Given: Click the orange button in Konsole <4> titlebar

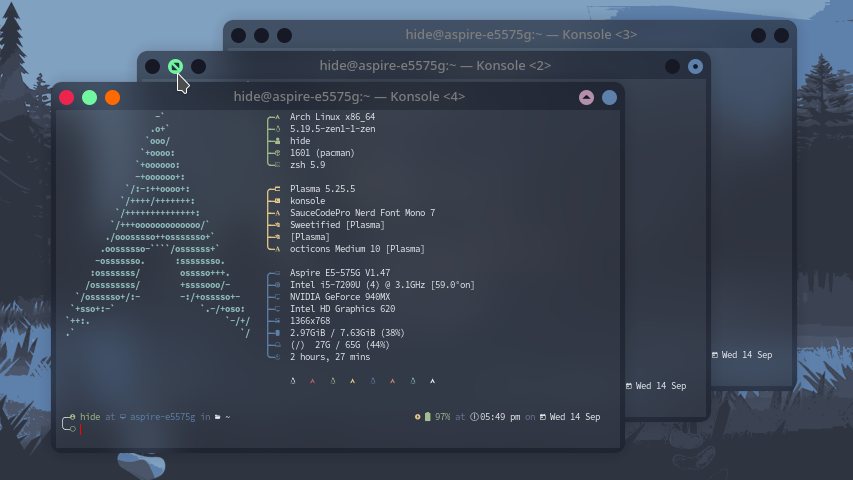Looking at the screenshot, I should pyautogui.click(x=113, y=97).
